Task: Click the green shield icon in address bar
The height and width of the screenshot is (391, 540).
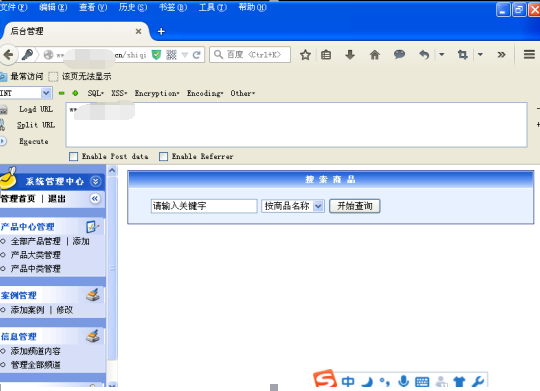Action: (156, 54)
